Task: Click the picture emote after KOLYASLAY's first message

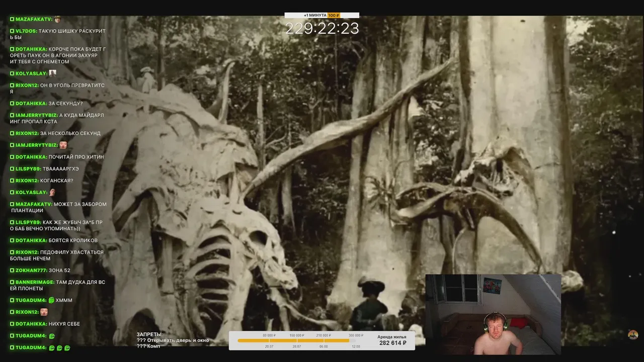Action: (52, 73)
